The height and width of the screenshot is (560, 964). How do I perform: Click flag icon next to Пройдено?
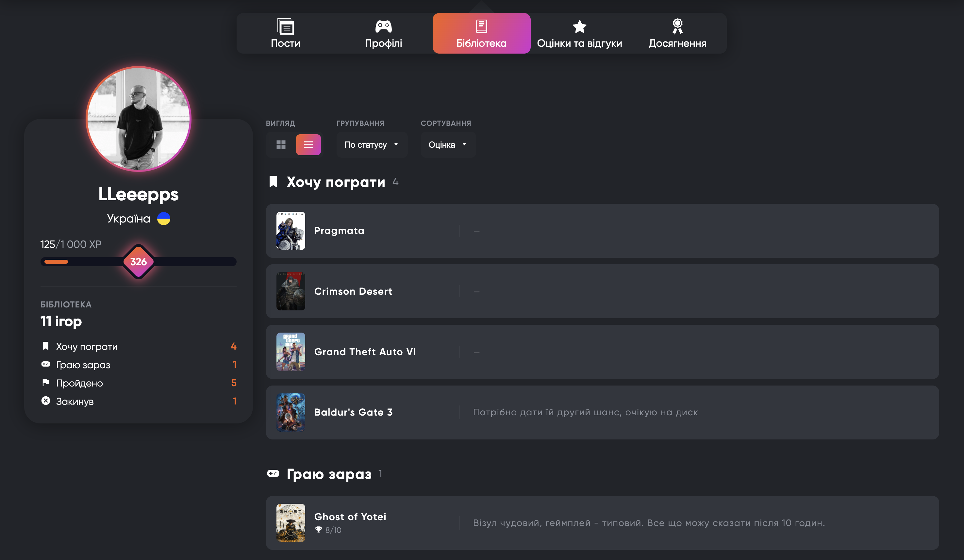[x=46, y=383]
